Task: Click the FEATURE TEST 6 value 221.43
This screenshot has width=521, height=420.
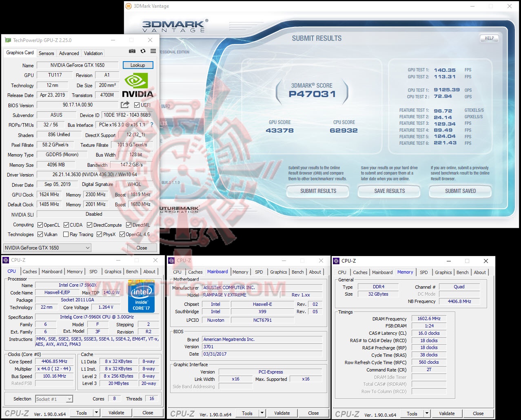Action: coord(445,143)
